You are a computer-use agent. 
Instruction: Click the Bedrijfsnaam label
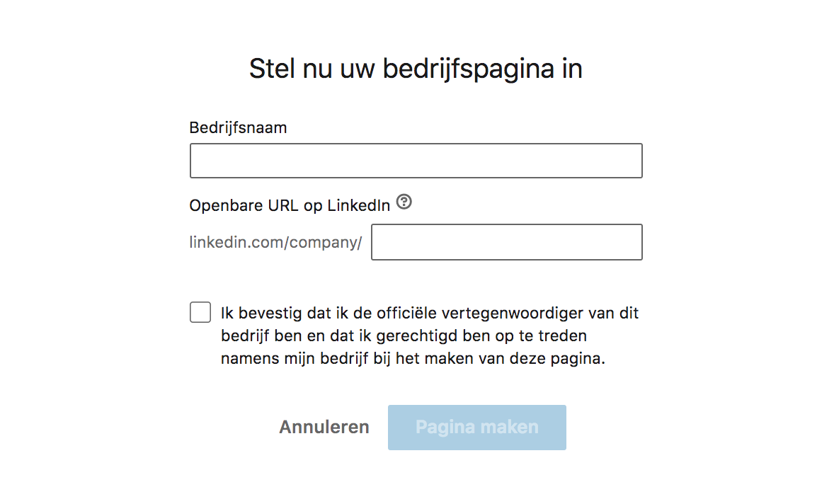(x=238, y=127)
